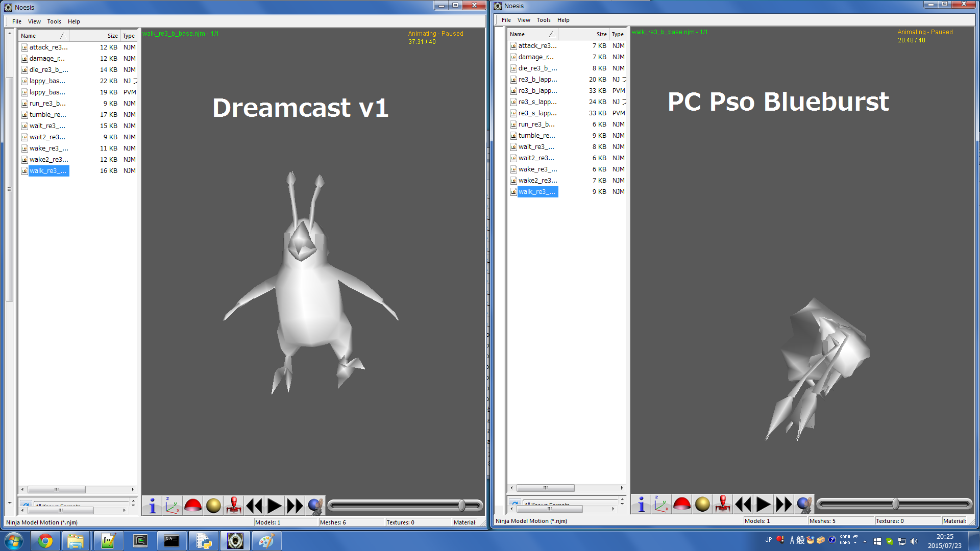Open Python icon on taskbar
Viewport: 980px width, 551px height.
[203, 541]
